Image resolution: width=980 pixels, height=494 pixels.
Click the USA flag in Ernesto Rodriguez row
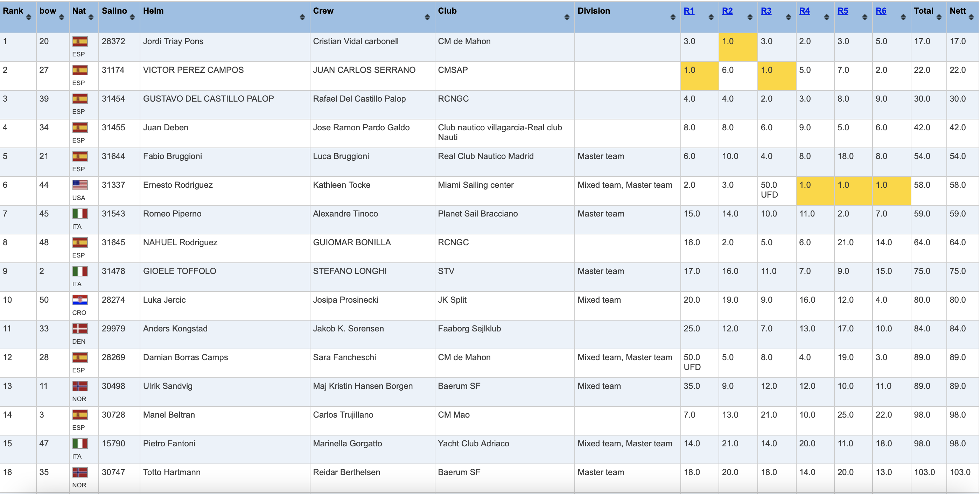[x=80, y=185]
